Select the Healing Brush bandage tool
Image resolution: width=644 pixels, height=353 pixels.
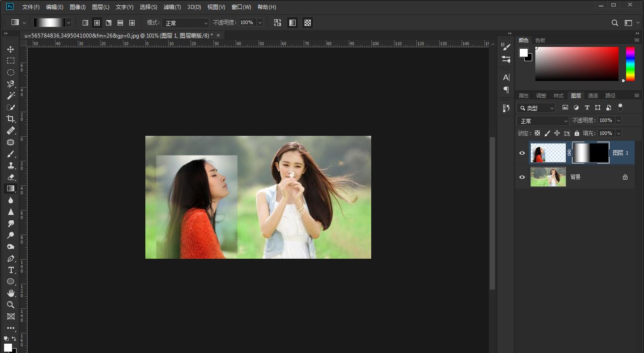click(11, 130)
